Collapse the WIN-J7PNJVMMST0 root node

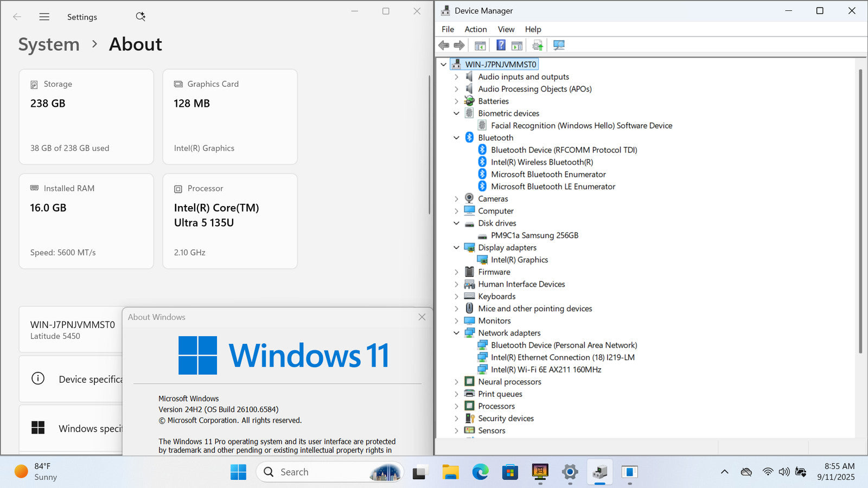coord(443,65)
